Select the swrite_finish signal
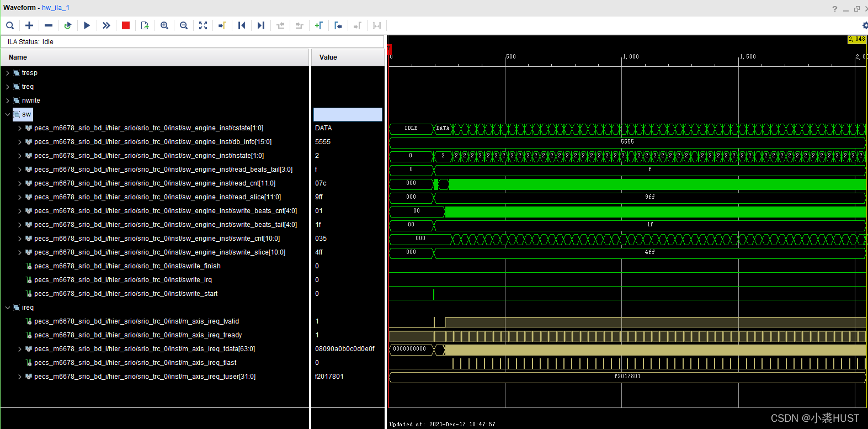The height and width of the screenshot is (429, 868). click(x=127, y=266)
